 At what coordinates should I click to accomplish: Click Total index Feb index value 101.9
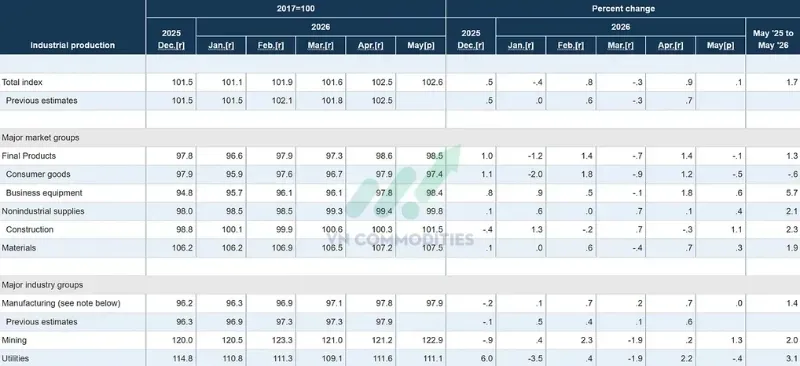283,82
